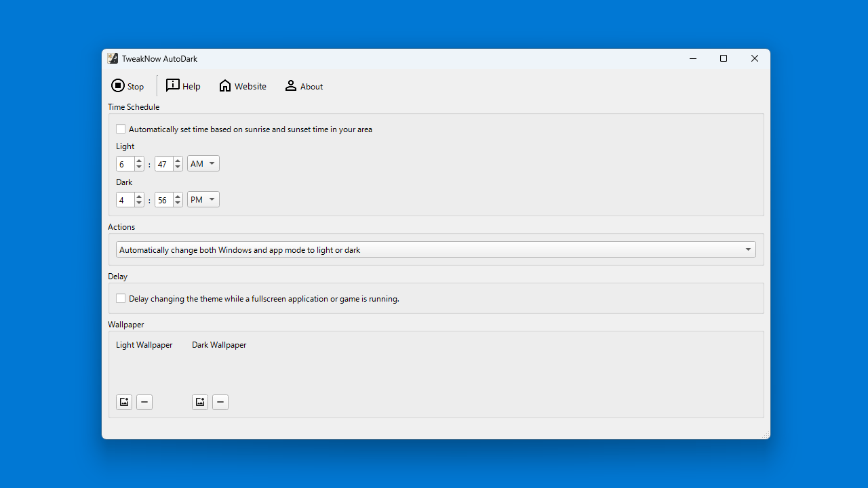Image resolution: width=868 pixels, height=488 pixels.
Task: Open the Help toolbar item
Action: (183, 86)
